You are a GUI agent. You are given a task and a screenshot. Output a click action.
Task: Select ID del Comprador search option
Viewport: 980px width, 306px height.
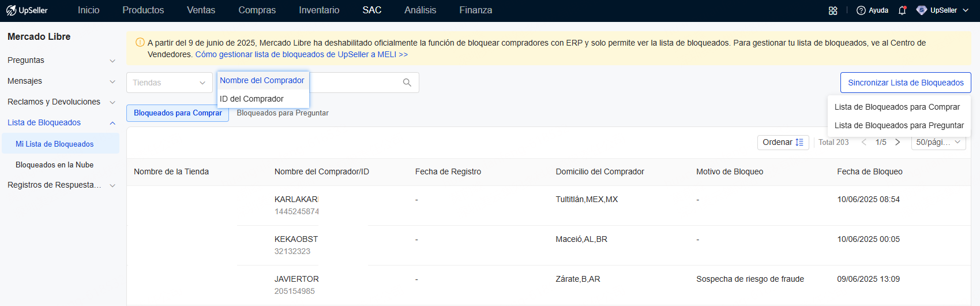point(263,99)
